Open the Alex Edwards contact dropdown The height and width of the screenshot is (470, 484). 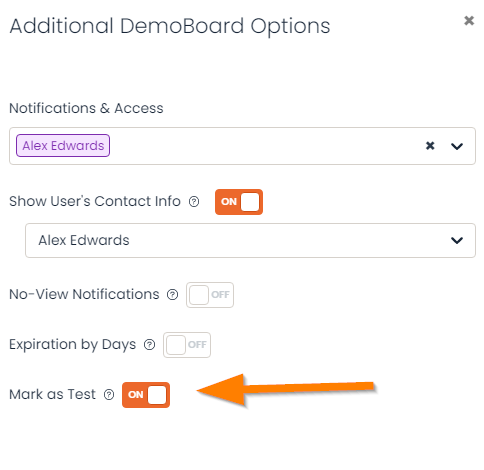(x=250, y=240)
